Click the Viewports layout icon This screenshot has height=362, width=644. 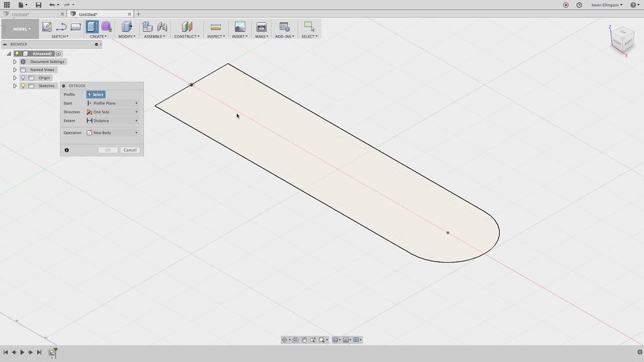pyautogui.click(x=356, y=340)
